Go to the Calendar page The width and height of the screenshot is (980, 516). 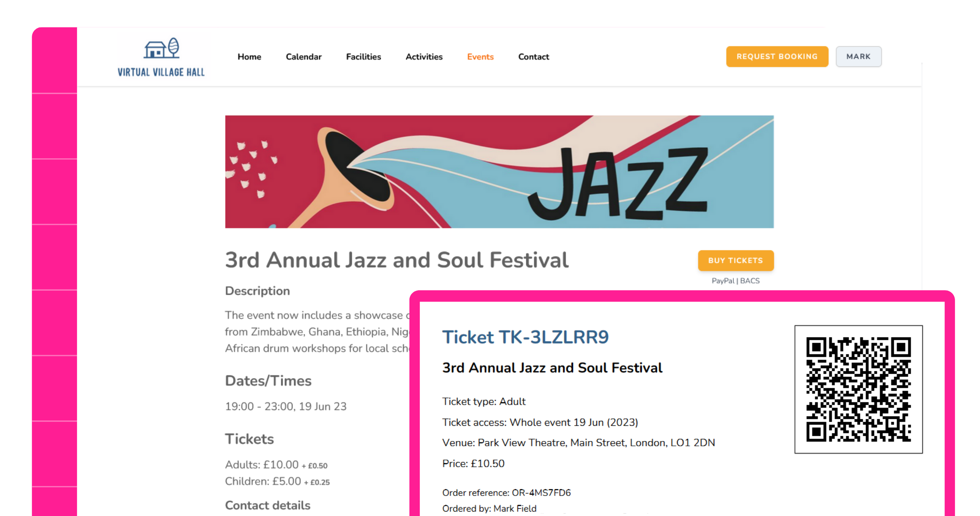(303, 57)
